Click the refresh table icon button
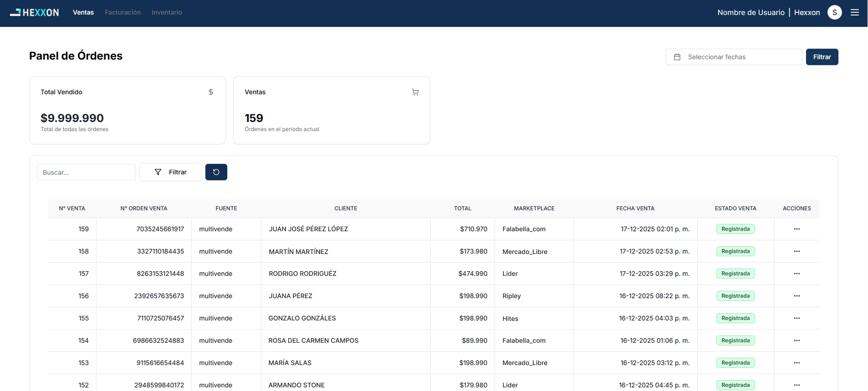The width and height of the screenshot is (868, 391). 216,172
